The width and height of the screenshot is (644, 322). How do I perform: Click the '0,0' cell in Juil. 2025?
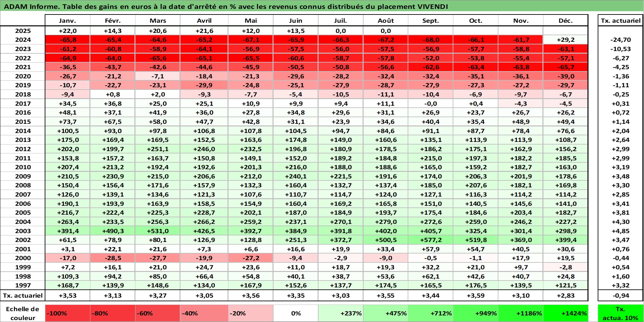[x=341, y=31]
